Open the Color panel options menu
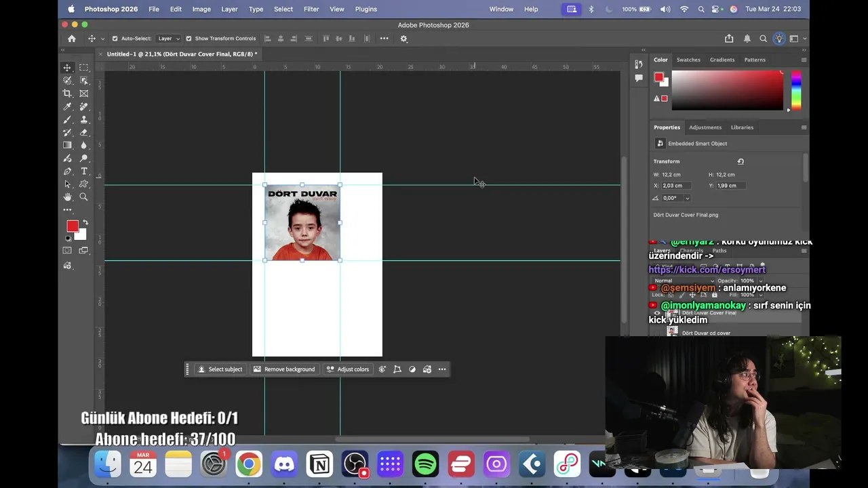Image resolution: width=868 pixels, height=488 pixels. coord(804,60)
